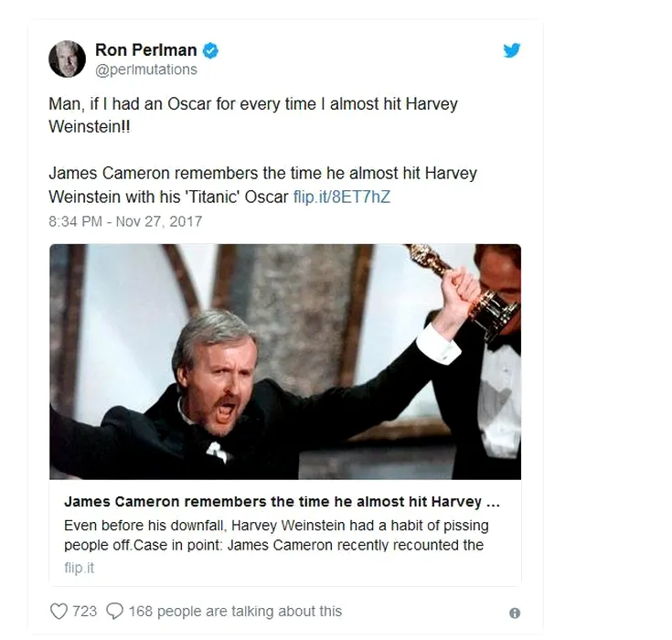Like the tweet with heart icon
Viewport: 672px width, 640px height.
(x=59, y=611)
